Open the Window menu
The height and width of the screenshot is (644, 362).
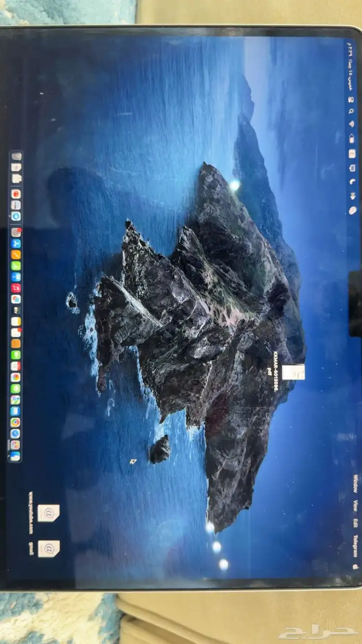(x=355, y=483)
